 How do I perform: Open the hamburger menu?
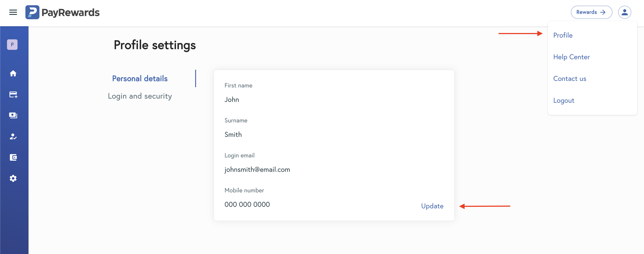tap(13, 12)
